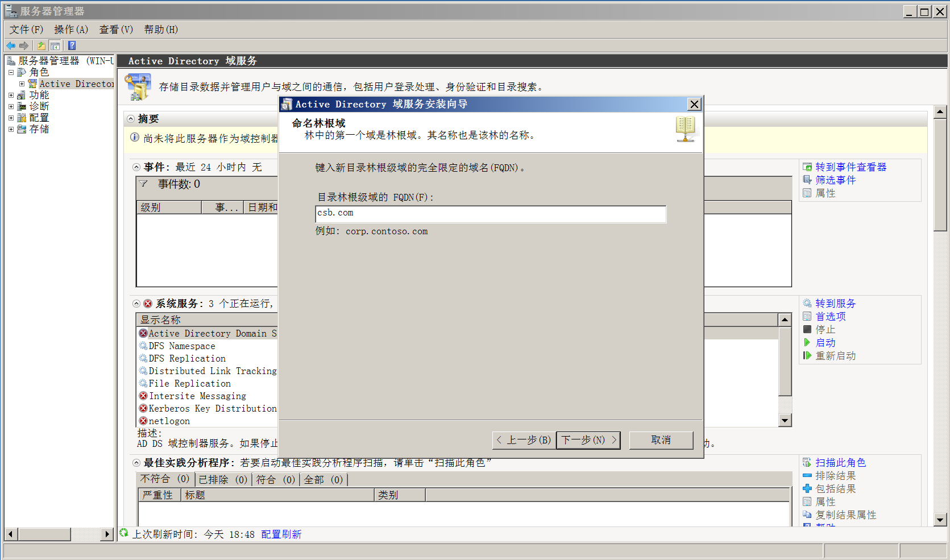Viewport: 950px width, 560px height.
Task: Open 转到事件查看器 link
Action: click(851, 167)
